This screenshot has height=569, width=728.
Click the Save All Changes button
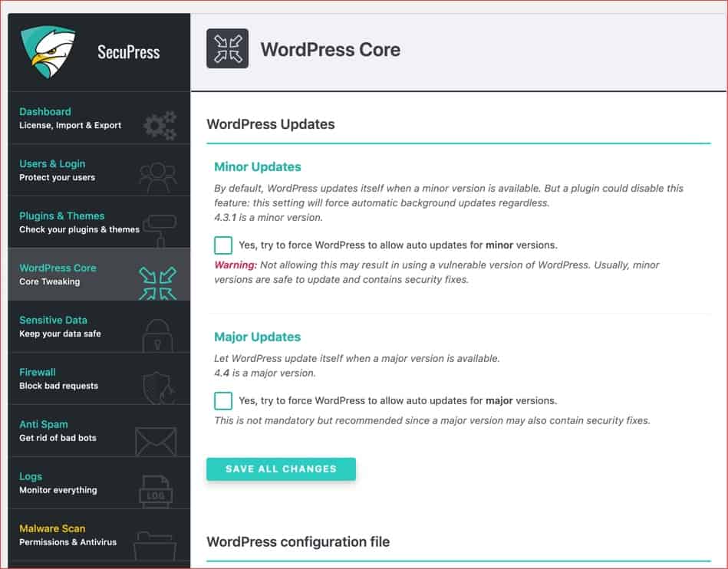pos(281,469)
